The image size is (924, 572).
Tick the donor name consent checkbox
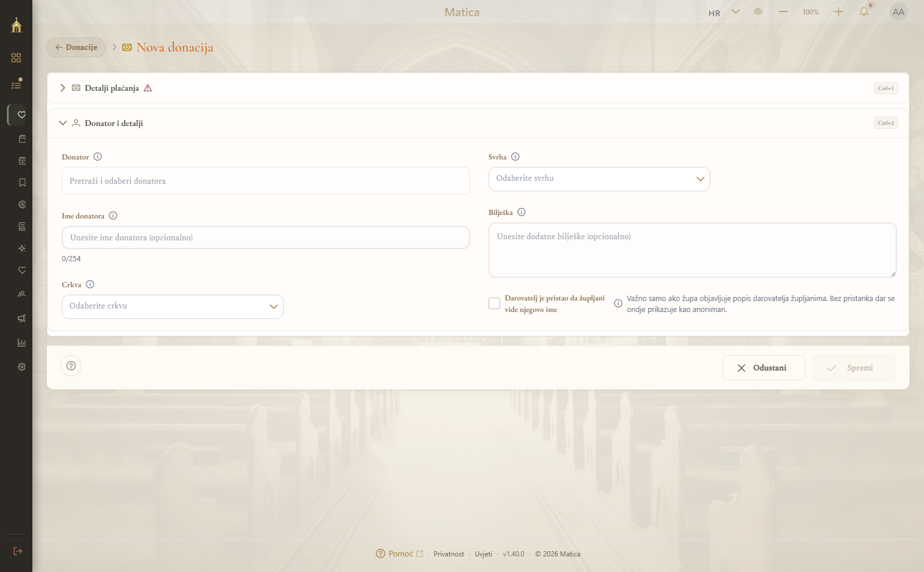tap(494, 303)
